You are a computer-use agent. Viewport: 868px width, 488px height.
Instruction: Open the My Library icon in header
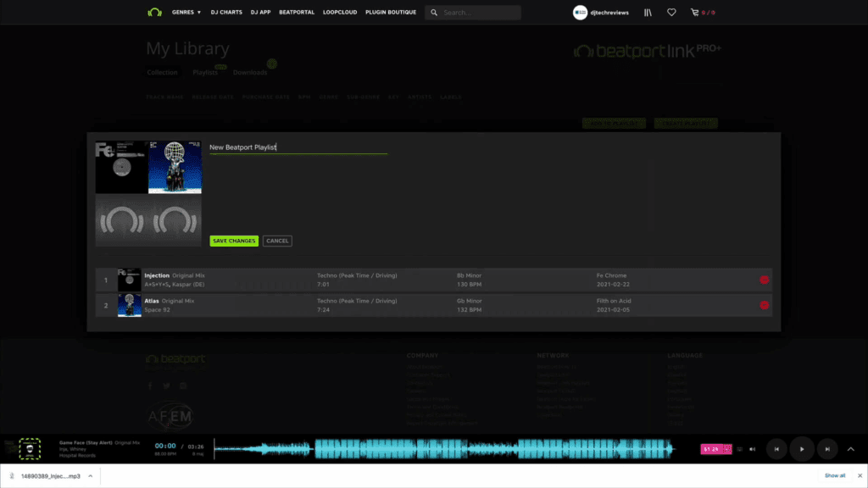coord(648,13)
